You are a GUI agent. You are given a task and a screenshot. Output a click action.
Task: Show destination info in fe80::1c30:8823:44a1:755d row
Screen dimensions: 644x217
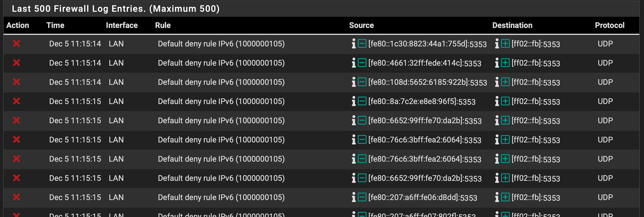tap(497, 44)
